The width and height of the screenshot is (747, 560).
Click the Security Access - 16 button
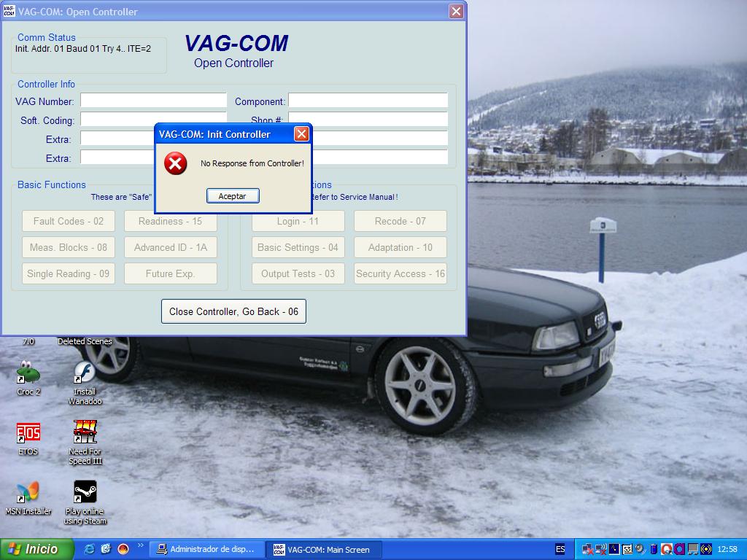[400, 274]
